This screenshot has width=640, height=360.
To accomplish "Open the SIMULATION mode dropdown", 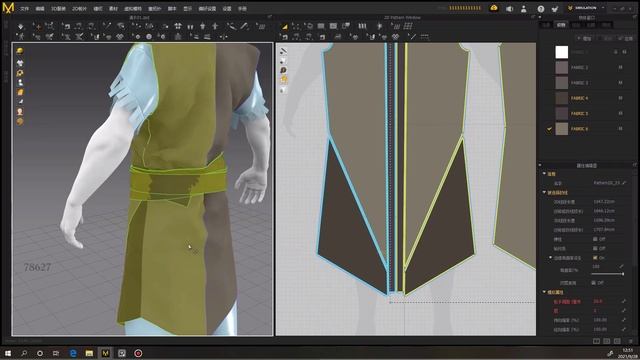I will [586, 8].
